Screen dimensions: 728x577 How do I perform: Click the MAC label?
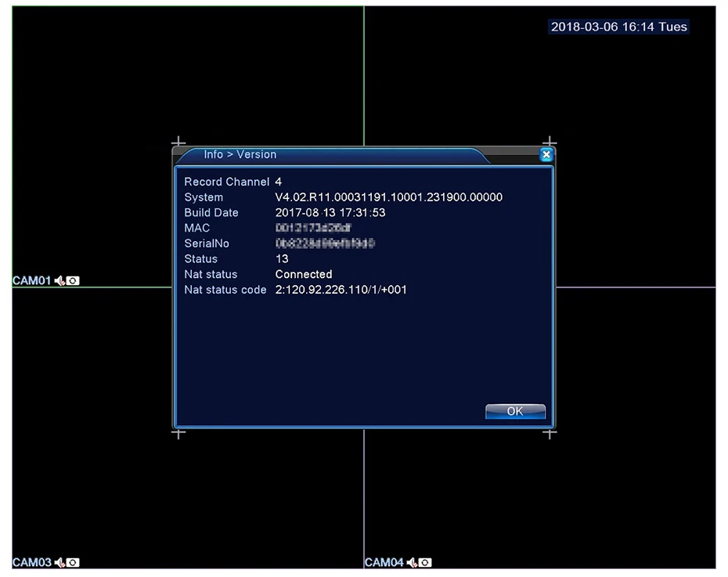196,228
